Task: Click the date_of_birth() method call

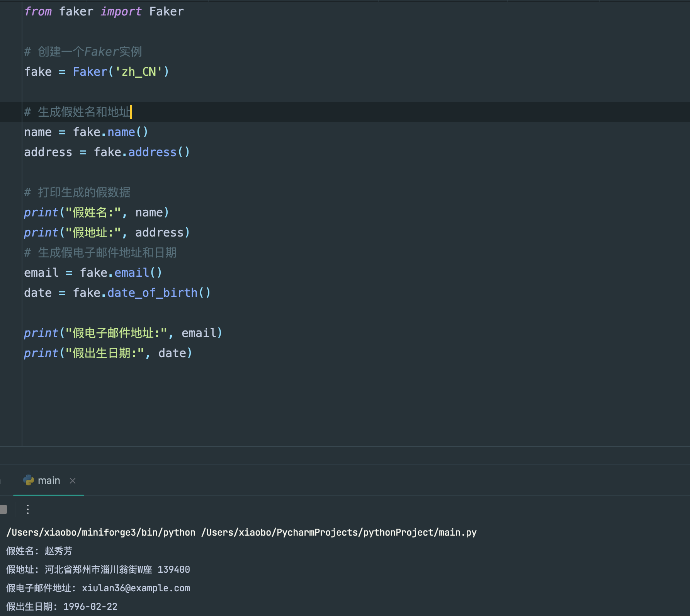Action: [159, 293]
